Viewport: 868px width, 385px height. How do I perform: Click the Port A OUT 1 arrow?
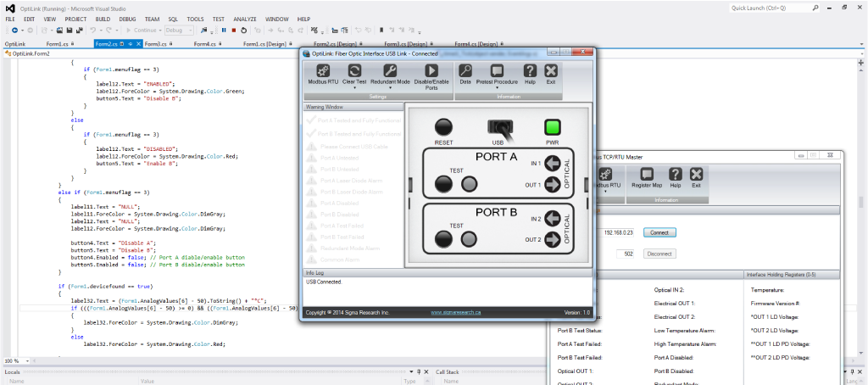point(552,185)
